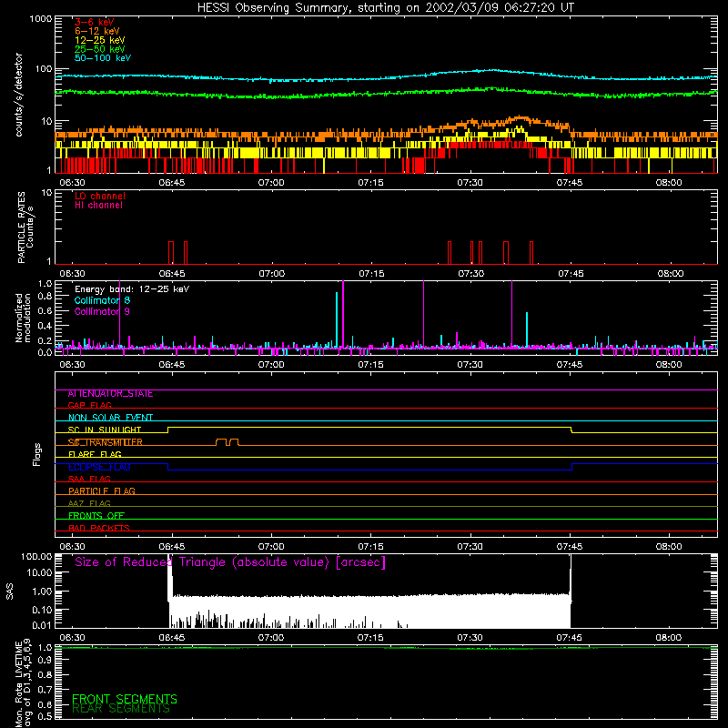The width and height of the screenshot is (728, 728).
Task: Click 07:15 time label under modulation panel
Action: click(x=370, y=365)
